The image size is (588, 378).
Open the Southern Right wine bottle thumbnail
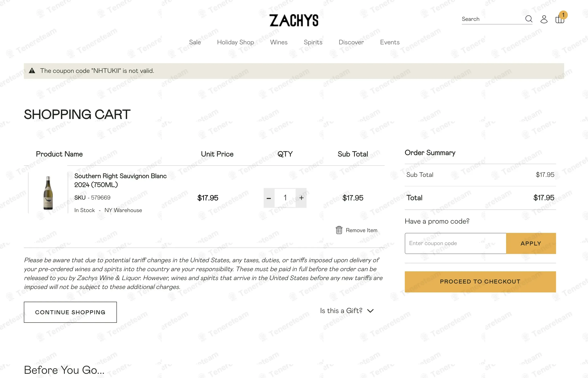(x=48, y=193)
